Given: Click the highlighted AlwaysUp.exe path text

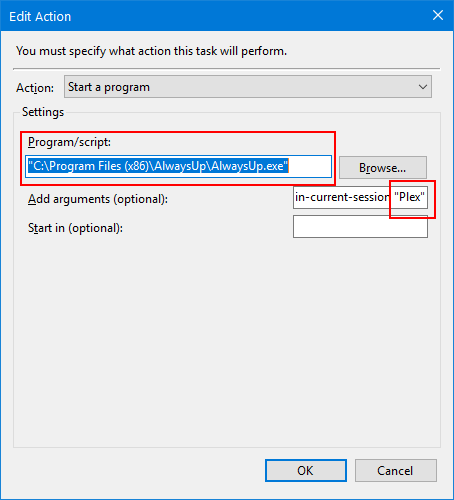Looking at the screenshot, I should click(158, 166).
